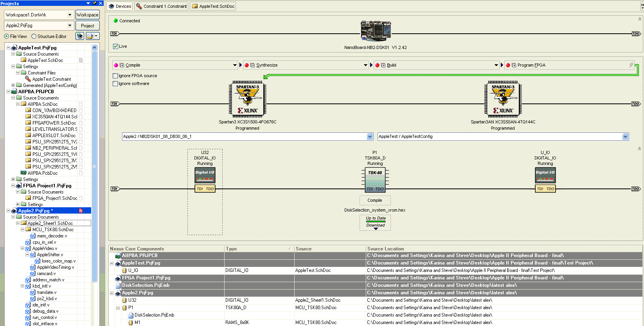
Task: Sort by Source Location column header
Action: [504, 248]
